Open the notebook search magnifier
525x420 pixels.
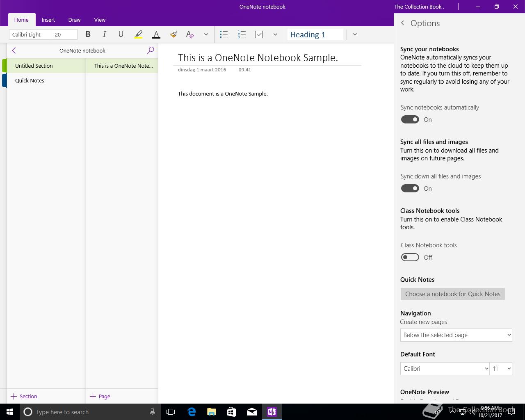tap(151, 50)
